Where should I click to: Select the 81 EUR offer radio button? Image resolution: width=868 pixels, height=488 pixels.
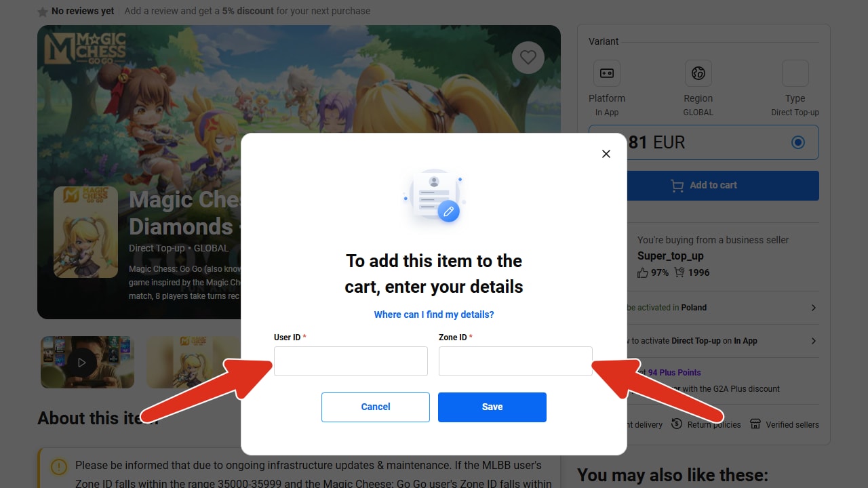[798, 142]
